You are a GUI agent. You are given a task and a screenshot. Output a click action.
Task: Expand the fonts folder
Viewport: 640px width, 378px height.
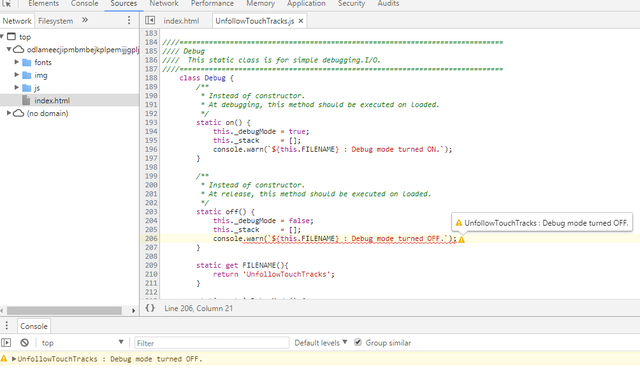point(17,62)
